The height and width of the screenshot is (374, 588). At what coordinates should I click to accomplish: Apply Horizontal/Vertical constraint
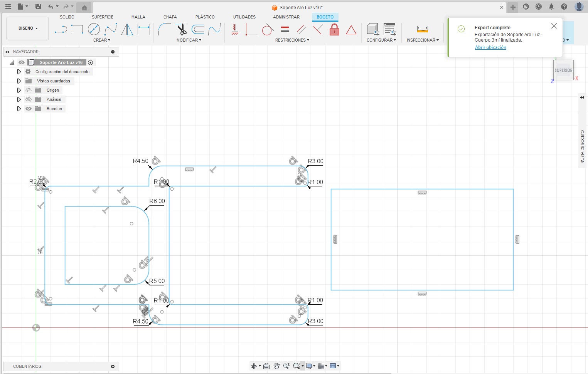tap(235, 29)
